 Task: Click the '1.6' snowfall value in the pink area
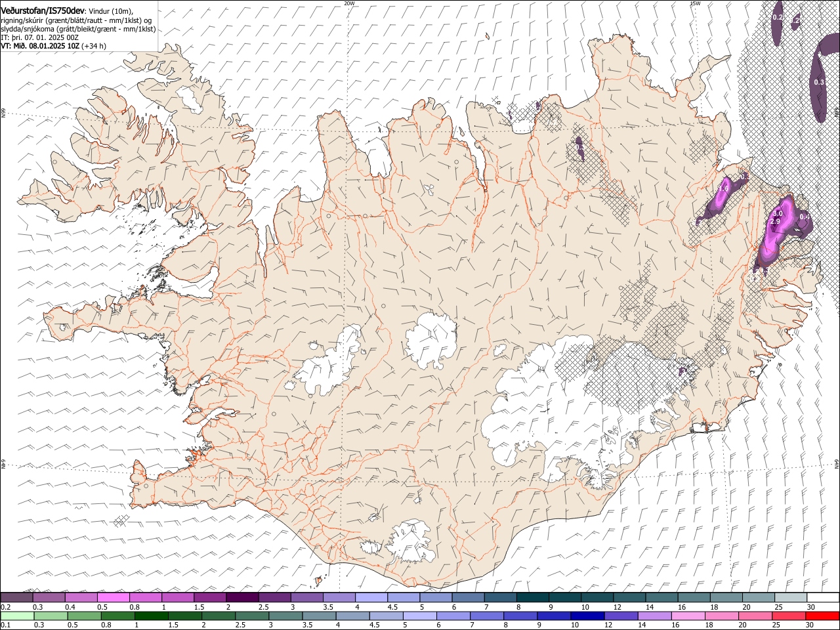(724, 188)
